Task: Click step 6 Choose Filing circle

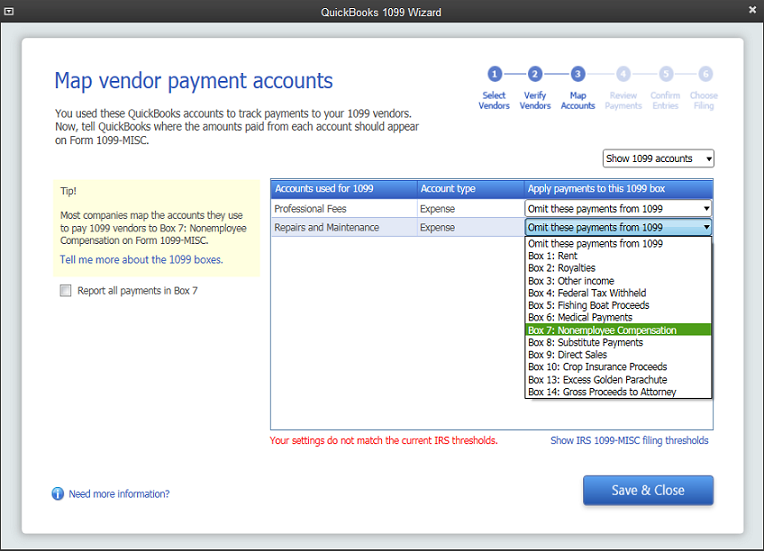Action: point(705,74)
